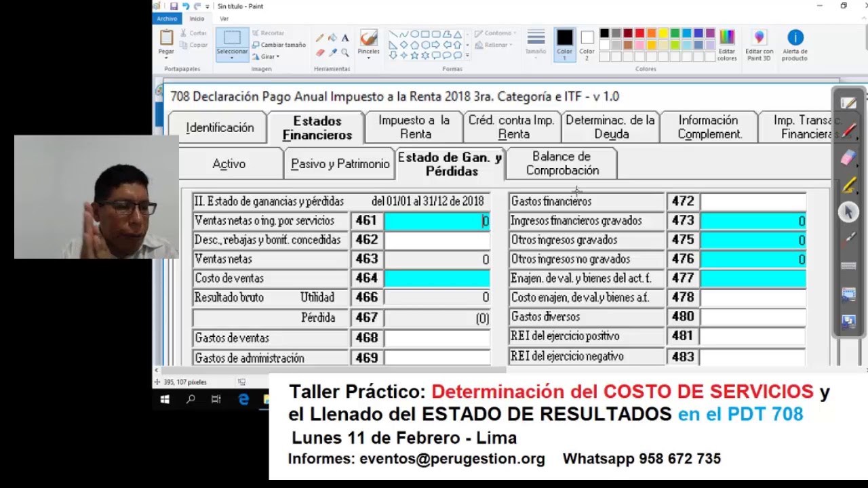Screen dimensions: 868x488
Task: Click the Cambiar tamaño button
Action: point(279,45)
